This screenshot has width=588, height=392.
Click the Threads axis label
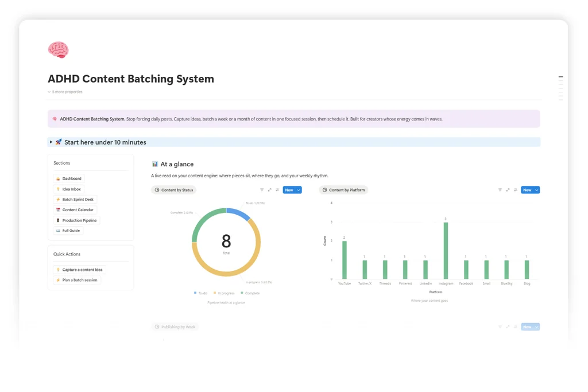pyautogui.click(x=385, y=284)
